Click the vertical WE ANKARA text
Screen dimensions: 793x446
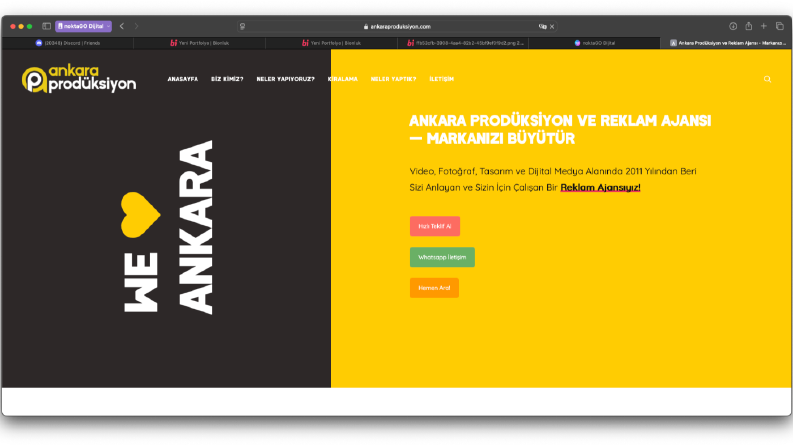(168, 228)
